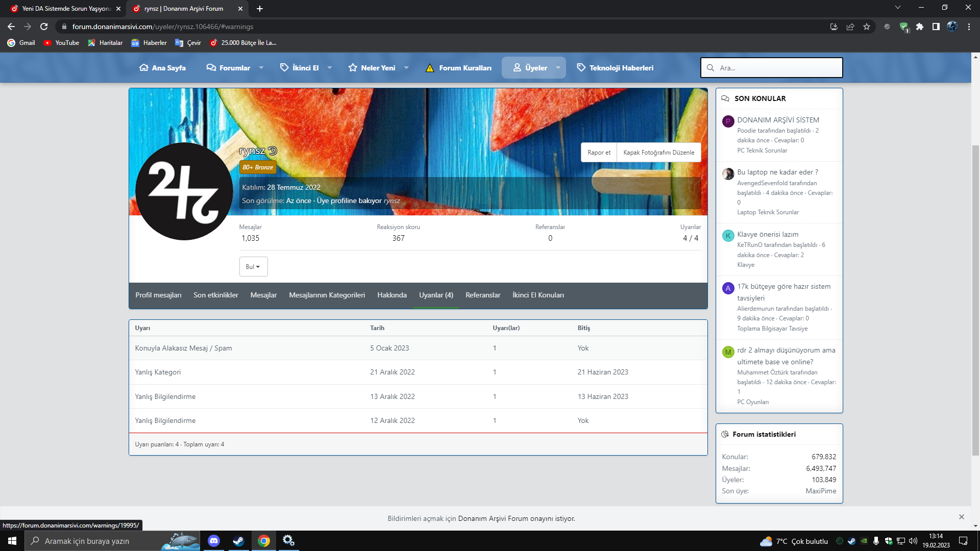Click the Teknoloji Haberleri tag icon

581,68
